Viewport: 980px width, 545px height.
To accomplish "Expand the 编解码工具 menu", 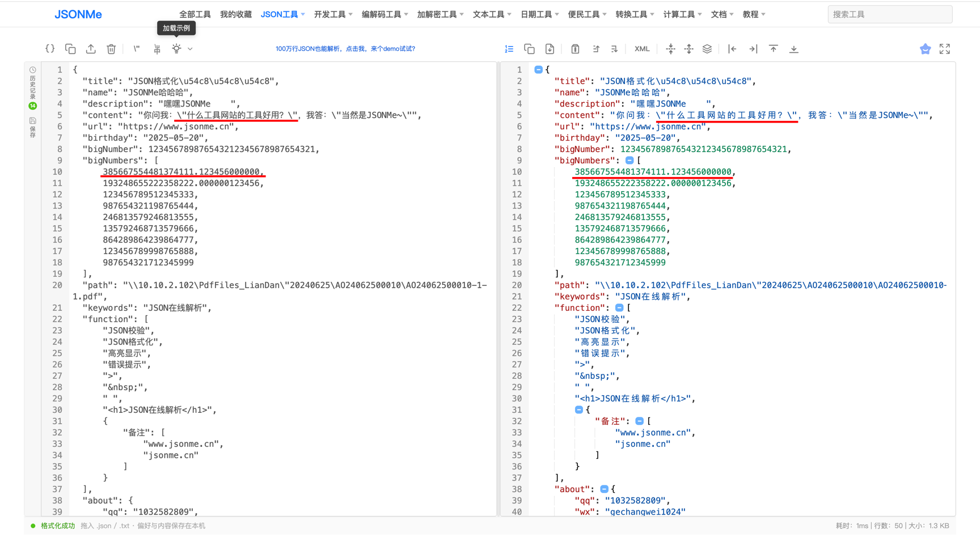I will (385, 14).
